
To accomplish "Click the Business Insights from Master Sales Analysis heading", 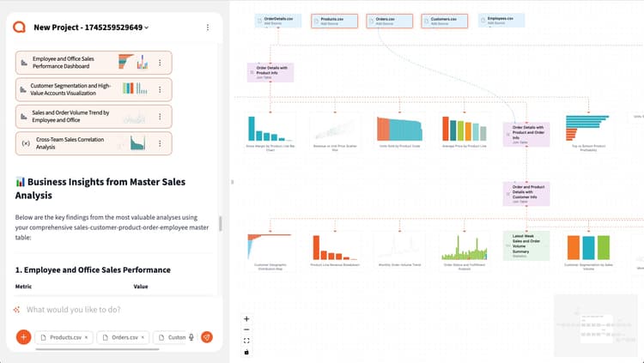I will pyautogui.click(x=100, y=189).
